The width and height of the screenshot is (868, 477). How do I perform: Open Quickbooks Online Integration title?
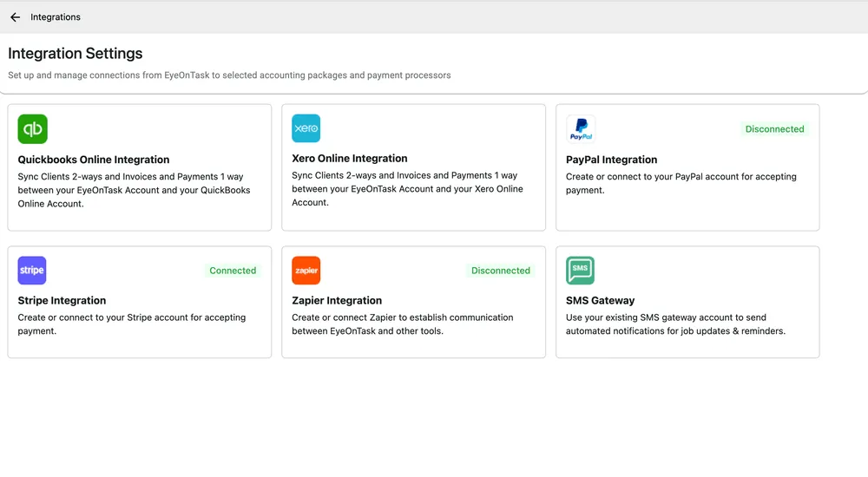click(94, 160)
